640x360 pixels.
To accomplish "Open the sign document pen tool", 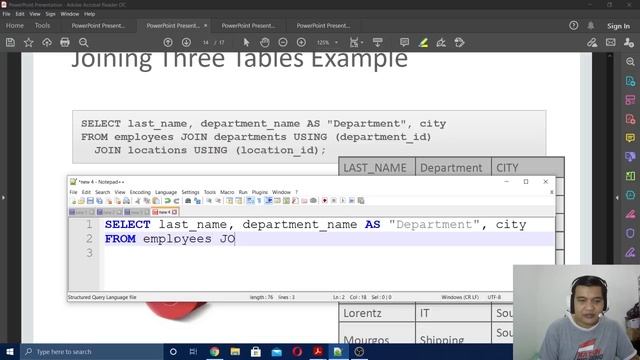I will [441, 42].
